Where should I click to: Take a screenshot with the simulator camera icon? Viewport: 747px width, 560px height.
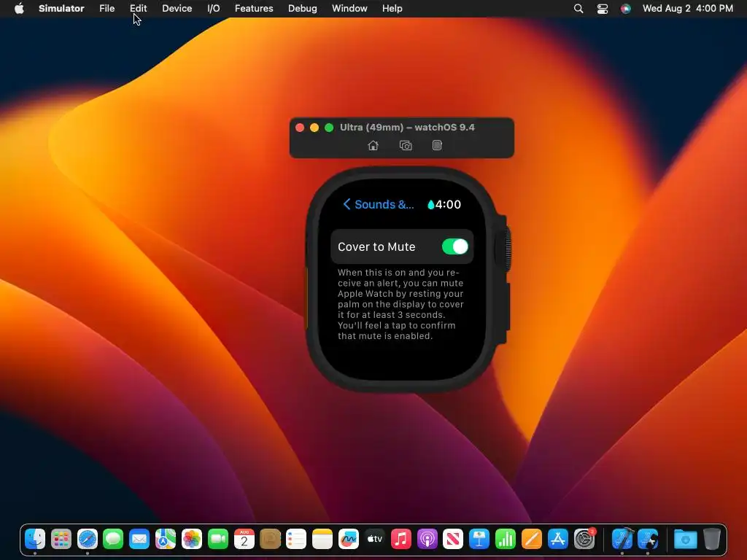pyautogui.click(x=406, y=145)
